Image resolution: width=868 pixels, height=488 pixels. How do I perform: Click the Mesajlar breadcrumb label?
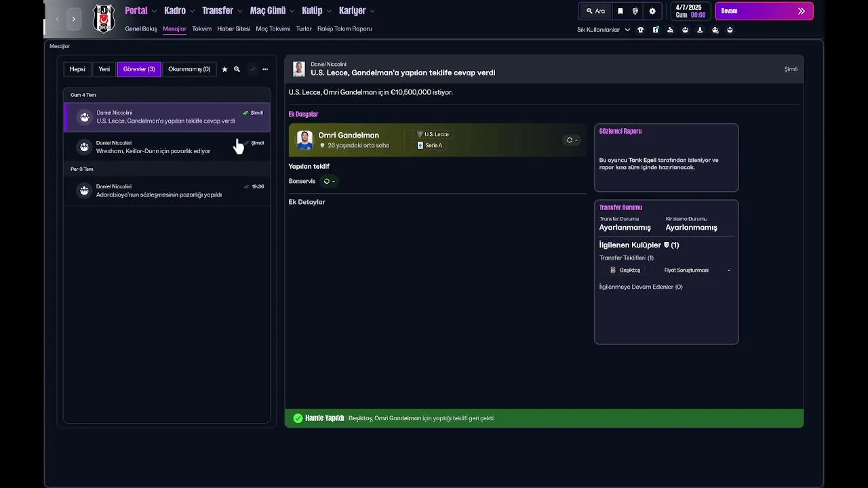point(60,46)
